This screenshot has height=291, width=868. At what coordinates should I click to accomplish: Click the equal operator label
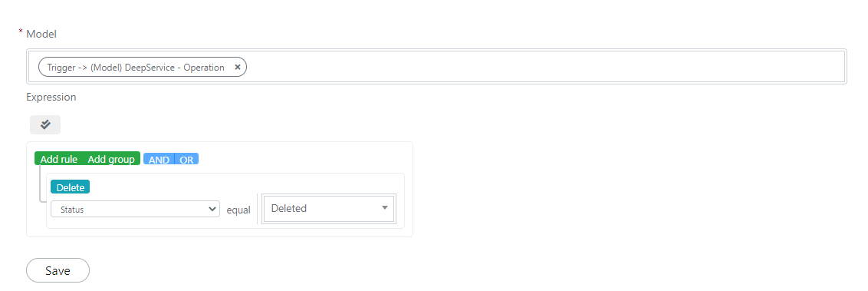[238, 210]
